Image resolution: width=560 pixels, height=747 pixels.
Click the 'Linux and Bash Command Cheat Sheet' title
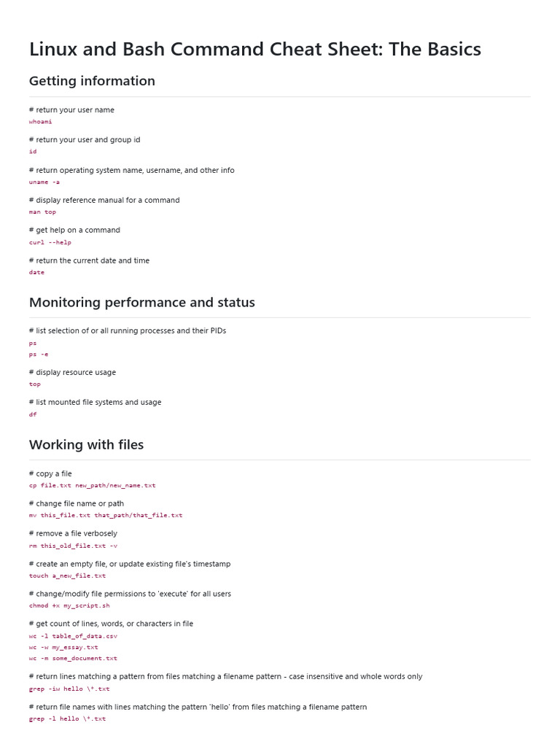pyautogui.click(x=254, y=49)
